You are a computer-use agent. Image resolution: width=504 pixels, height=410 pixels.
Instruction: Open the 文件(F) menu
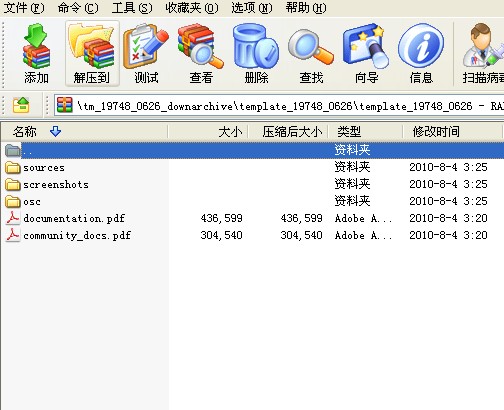coord(24,8)
